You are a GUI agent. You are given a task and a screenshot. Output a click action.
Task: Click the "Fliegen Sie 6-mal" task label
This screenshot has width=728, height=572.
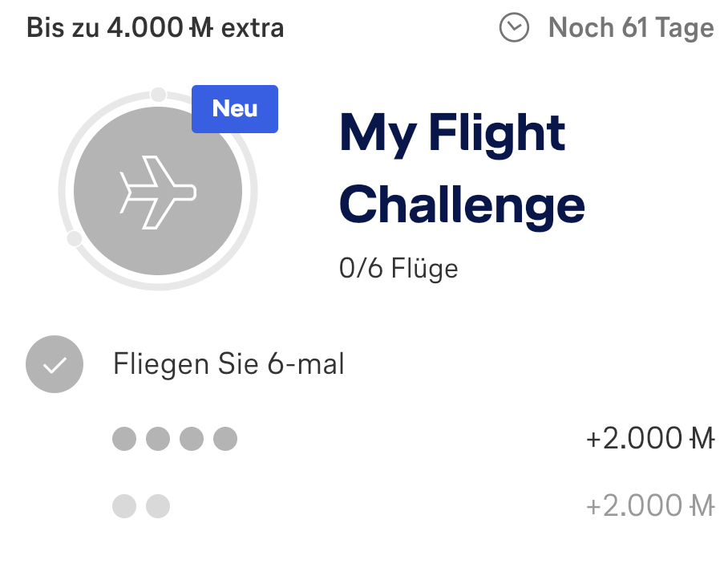click(229, 364)
